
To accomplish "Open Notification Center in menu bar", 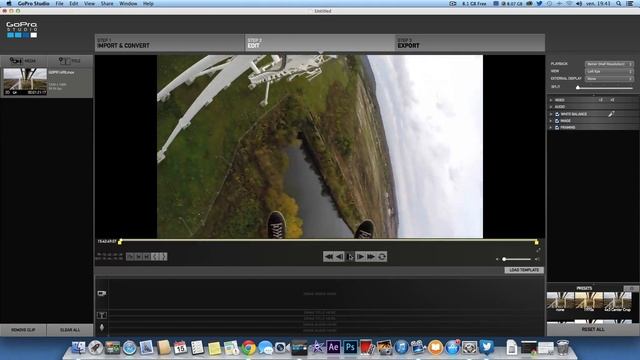I will (631, 3).
